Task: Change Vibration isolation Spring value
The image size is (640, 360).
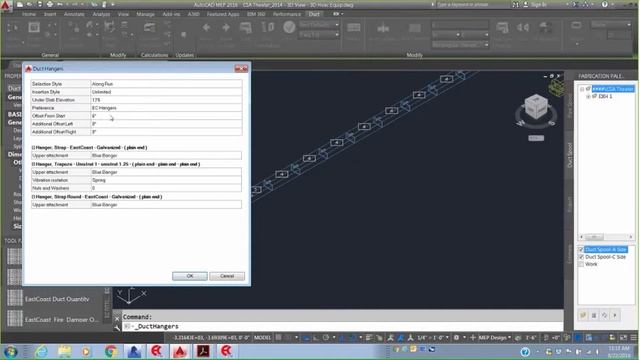Action: 166,180
